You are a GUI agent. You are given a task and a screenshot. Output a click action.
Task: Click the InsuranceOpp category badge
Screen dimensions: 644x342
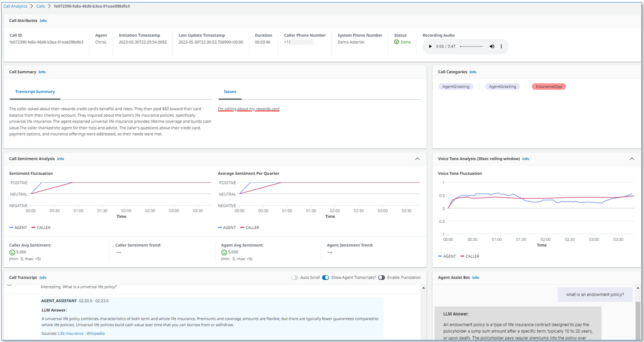click(549, 87)
